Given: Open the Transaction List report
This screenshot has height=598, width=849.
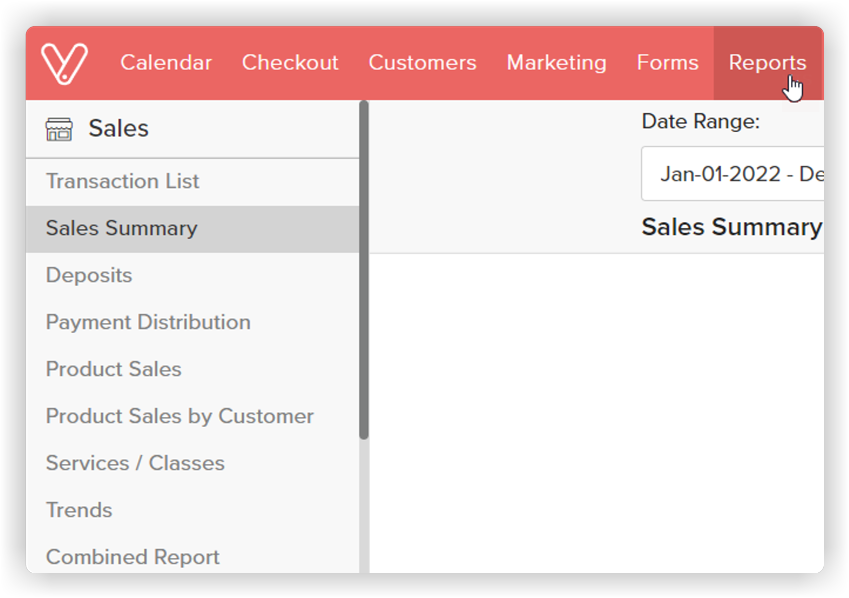Looking at the screenshot, I should tap(122, 181).
